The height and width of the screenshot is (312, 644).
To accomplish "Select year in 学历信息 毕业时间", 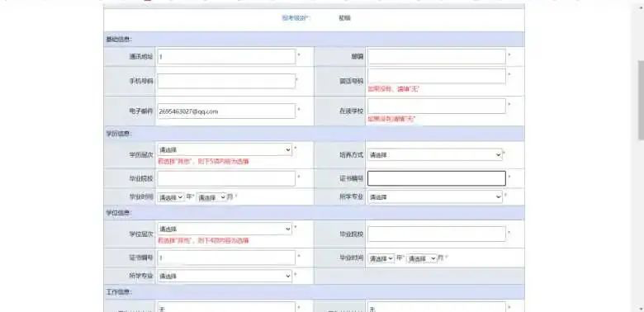I will [x=171, y=197].
